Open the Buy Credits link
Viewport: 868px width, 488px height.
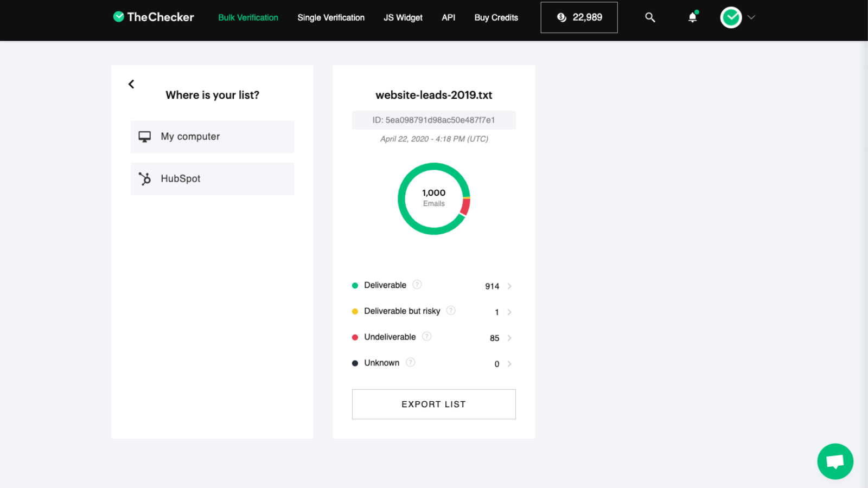click(495, 17)
